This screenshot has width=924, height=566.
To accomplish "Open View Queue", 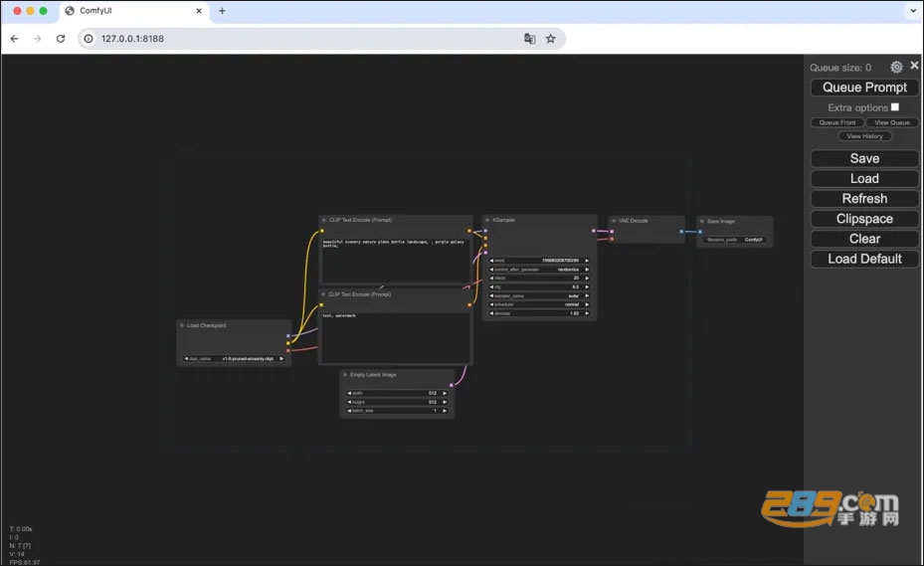I will (891, 122).
